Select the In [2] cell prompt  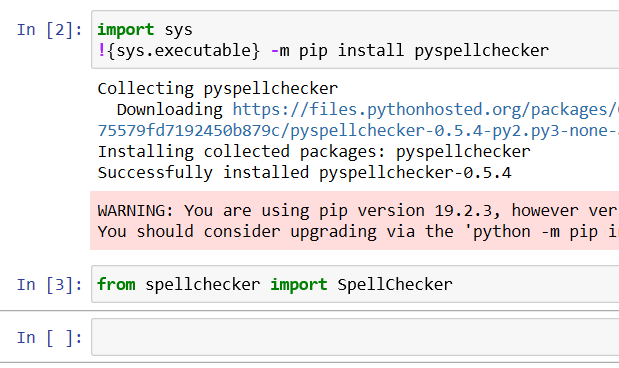pos(49,30)
